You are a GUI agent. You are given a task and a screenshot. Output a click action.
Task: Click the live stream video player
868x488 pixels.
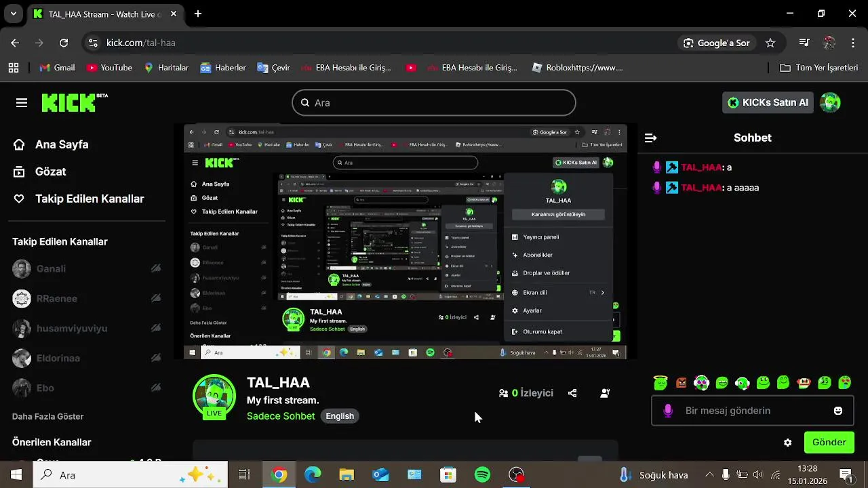[406, 241]
